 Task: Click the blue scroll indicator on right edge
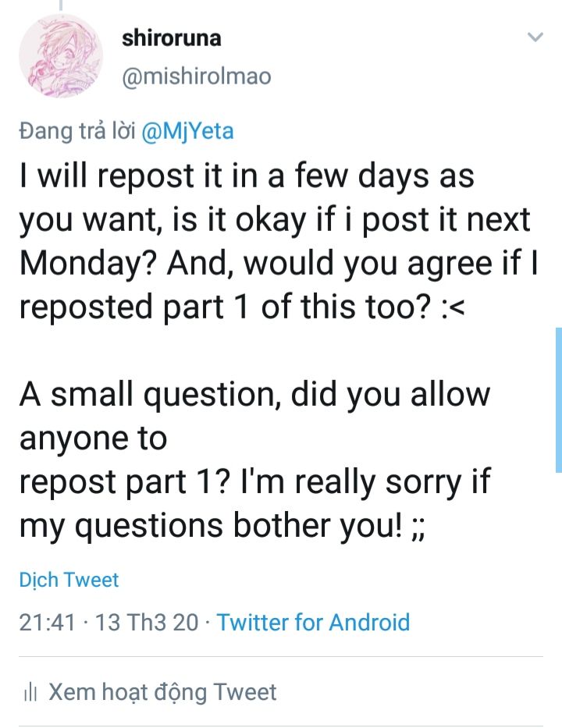tap(558, 400)
